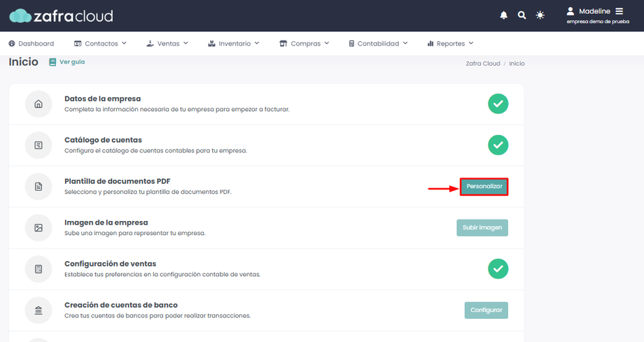This screenshot has height=342, width=644.
Task: Click the Catálogo de cuentas list icon
Action: (x=38, y=145)
